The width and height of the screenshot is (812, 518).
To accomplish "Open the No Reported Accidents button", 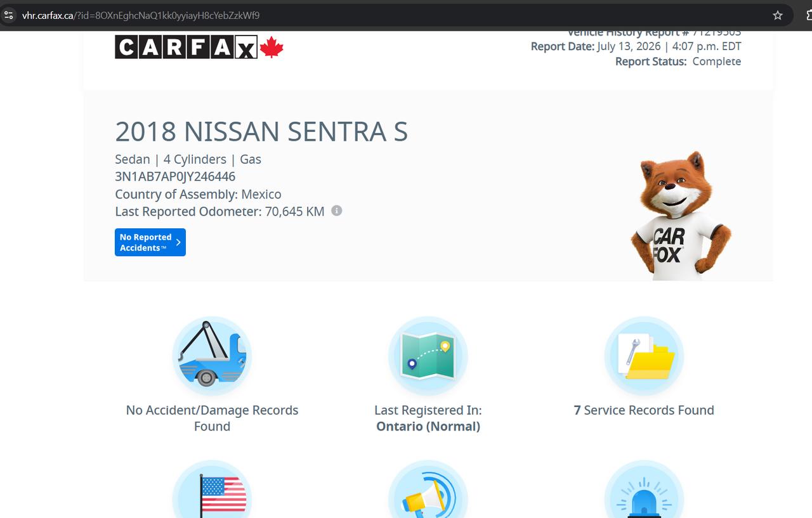I will coord(150,242).
